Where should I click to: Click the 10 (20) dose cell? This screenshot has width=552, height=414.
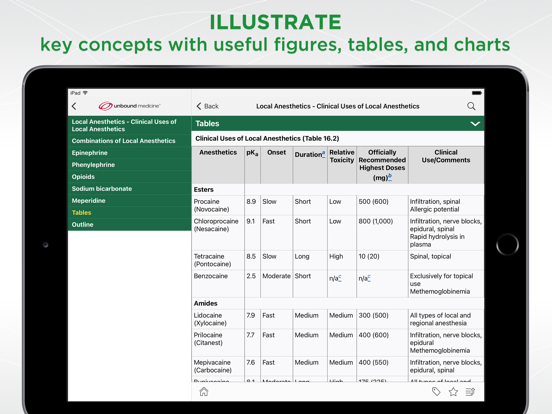(x=382, y=260)
